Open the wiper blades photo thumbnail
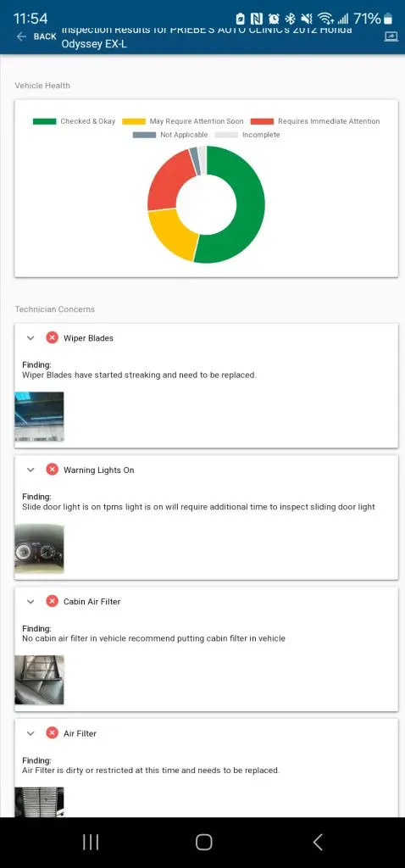405x868 pixels. pos(39,416)
